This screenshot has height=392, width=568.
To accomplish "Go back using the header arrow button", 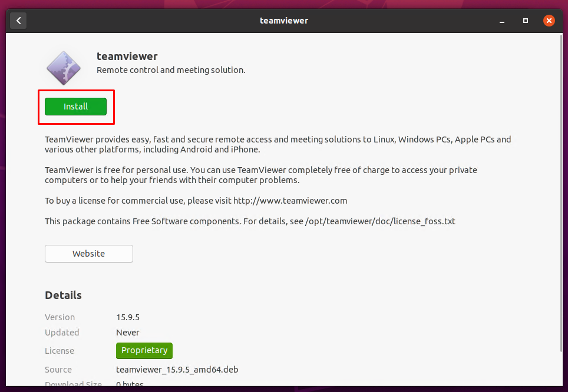I will pyautogui.click(x=18, y=21).
